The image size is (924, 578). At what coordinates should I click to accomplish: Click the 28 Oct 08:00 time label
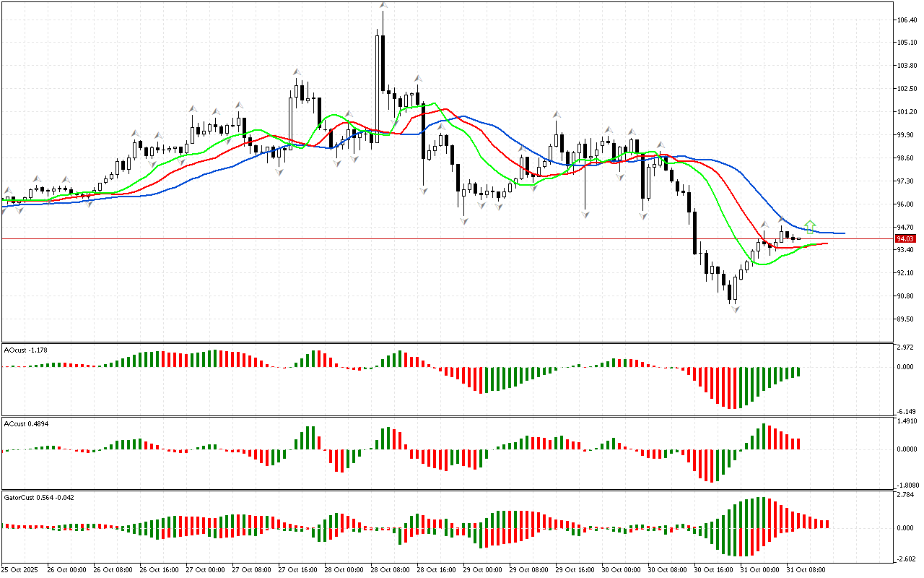(x=391, y=569)
